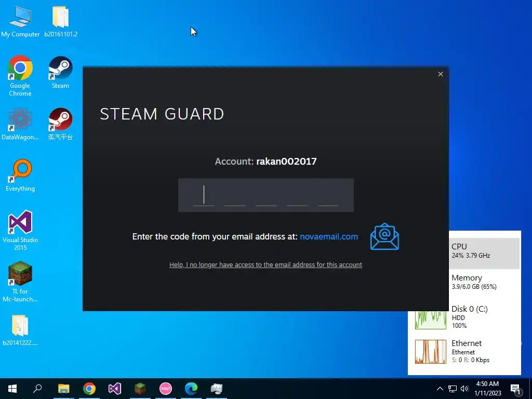Open the Windows Start menu
The height and width of the screenshot is (399, 532).
click(x=12, y=389)
